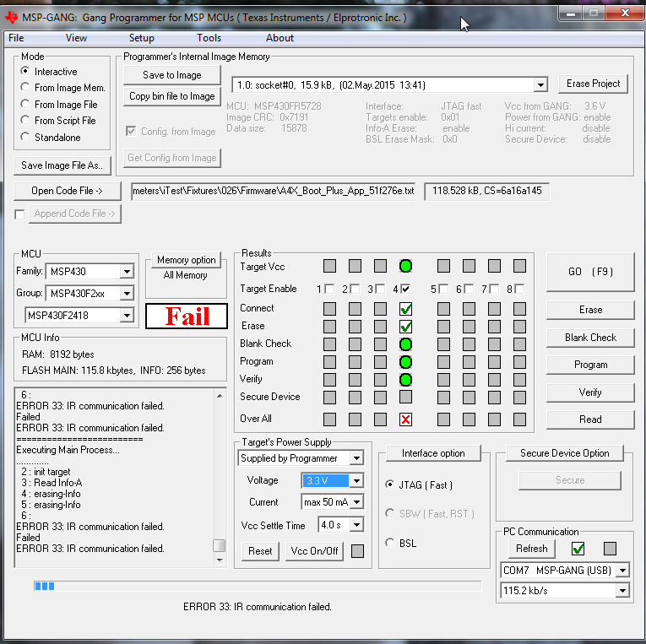Viewport: 646px width, 644px height.
Task: Click the Target Vcc indicator for target 1
Action: [329, 266]
